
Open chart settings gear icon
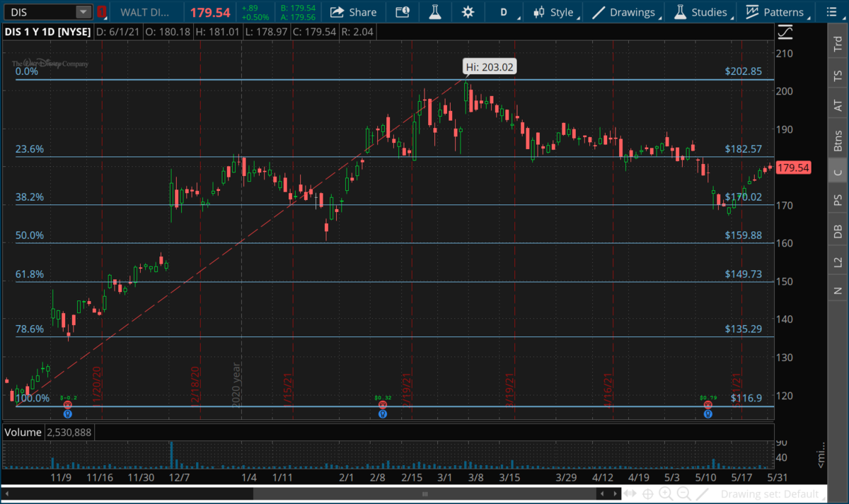coord(468,12)
